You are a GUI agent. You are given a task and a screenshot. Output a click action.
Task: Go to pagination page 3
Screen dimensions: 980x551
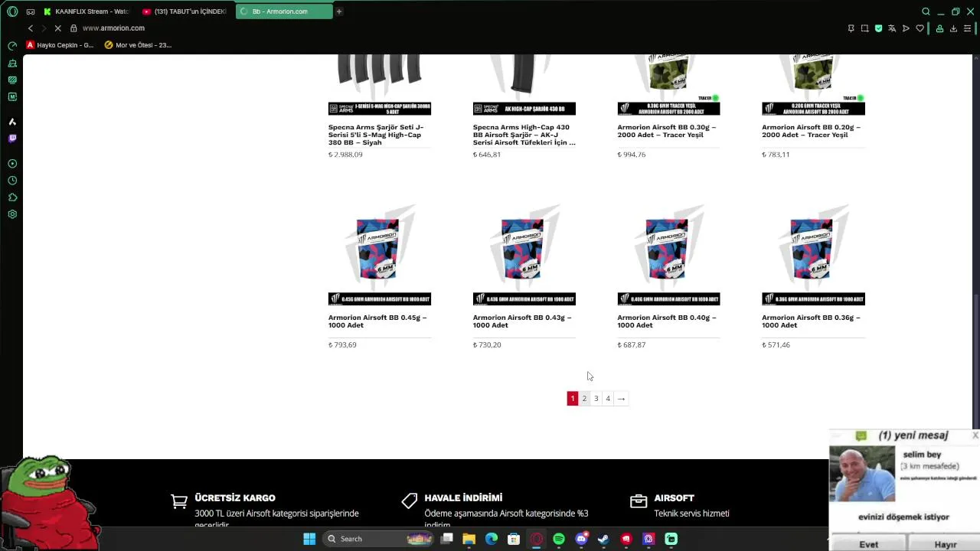coord(596,398)
